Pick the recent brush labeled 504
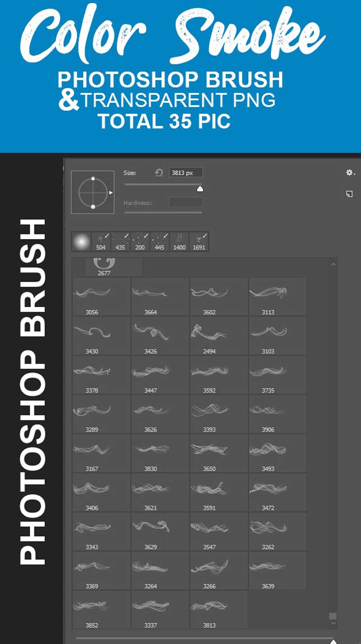Viewport: 361px width, 644px height. tap(101, 242)
